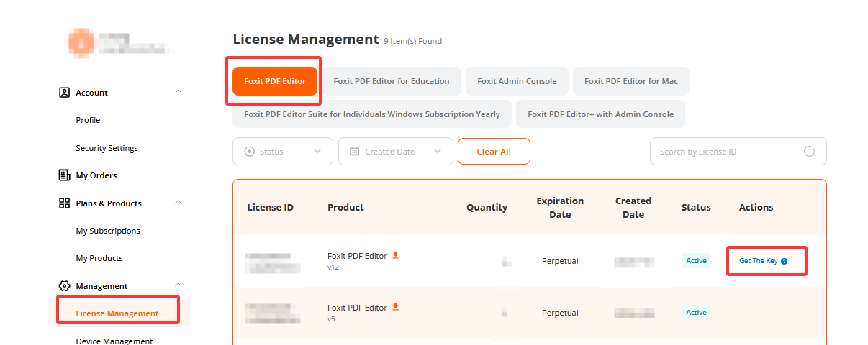Viewport: 868px width, 345px height.
Task: Open Foxit PDF Editor+ with Admin Console tab
Action: 601,114
